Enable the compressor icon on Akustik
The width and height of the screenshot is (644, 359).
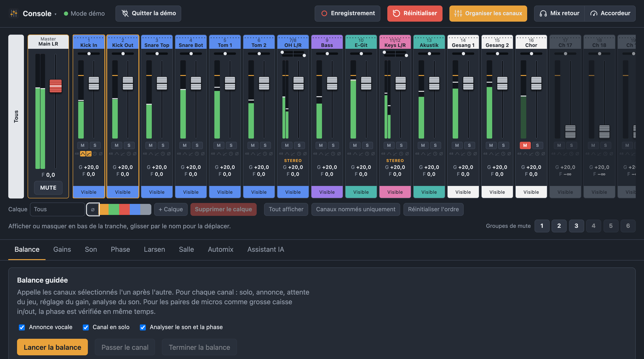pos(429,154)
